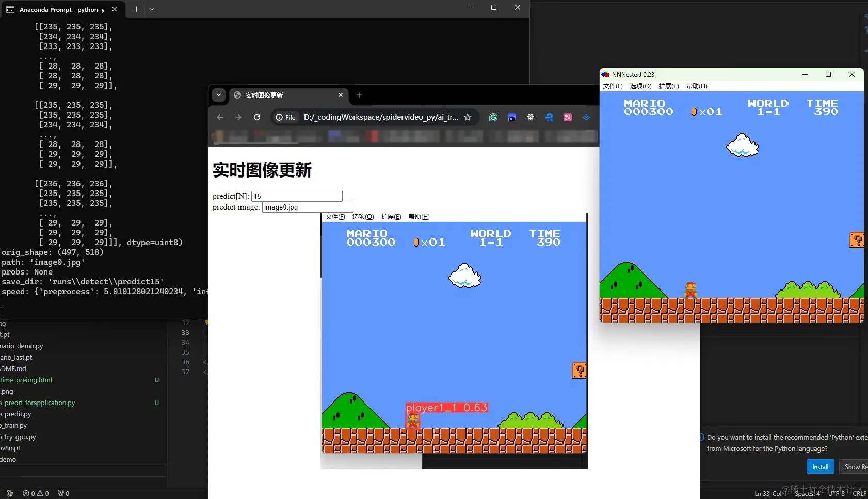
Task: Click the NNNesterJ title bar app icon
Action: point(605,74)
